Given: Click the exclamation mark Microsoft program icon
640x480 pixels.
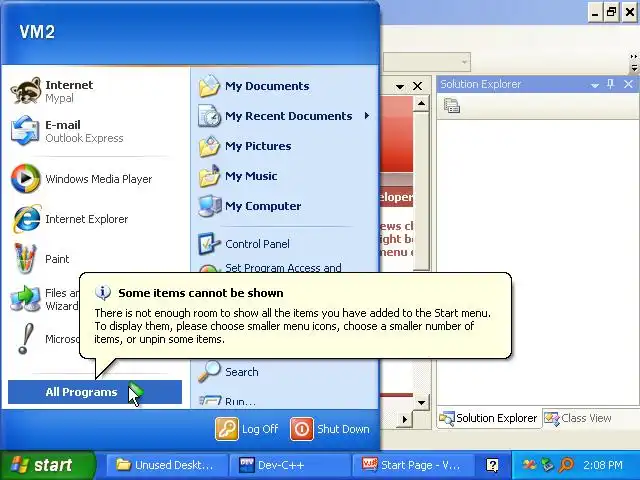Looking at the screenshot, I should (x=25, y=339).
